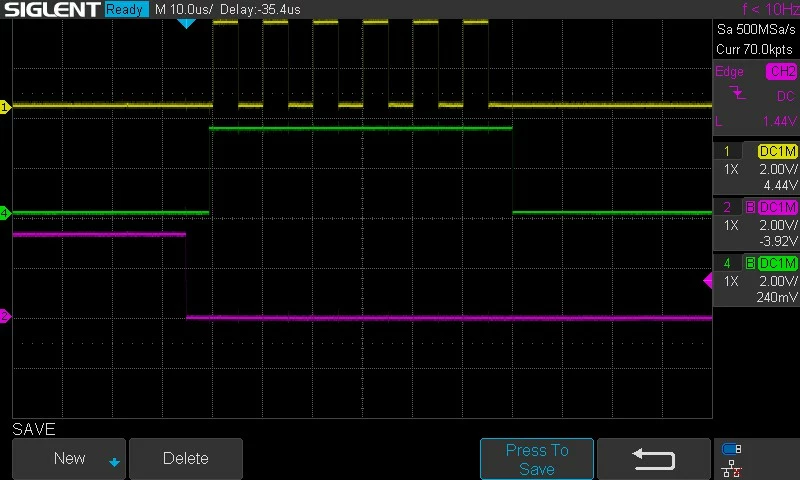The image size is (800, 480).
Task: Select the channel 2 settings panel
Action: (x=756, y=224)
